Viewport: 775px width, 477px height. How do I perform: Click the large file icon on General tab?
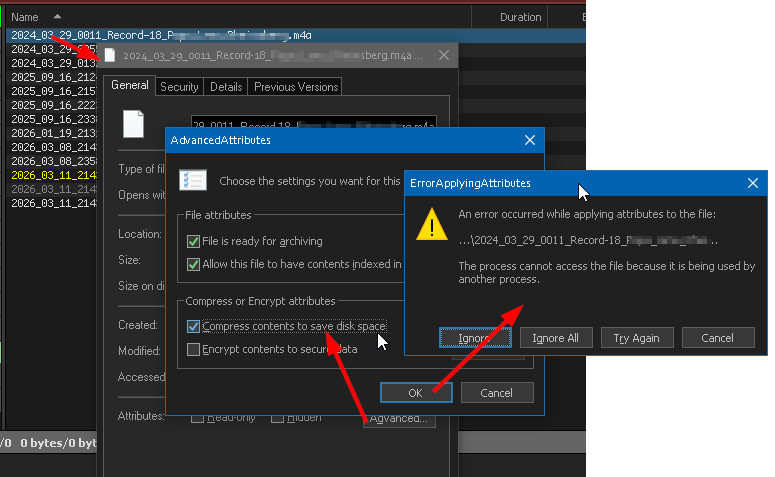pos(133,124)
